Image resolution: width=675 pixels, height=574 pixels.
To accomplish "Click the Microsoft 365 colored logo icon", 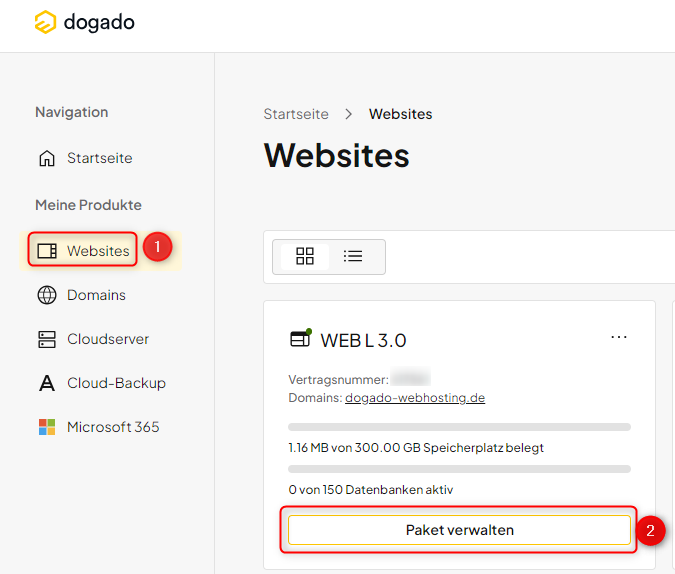I will pos(47,427).
